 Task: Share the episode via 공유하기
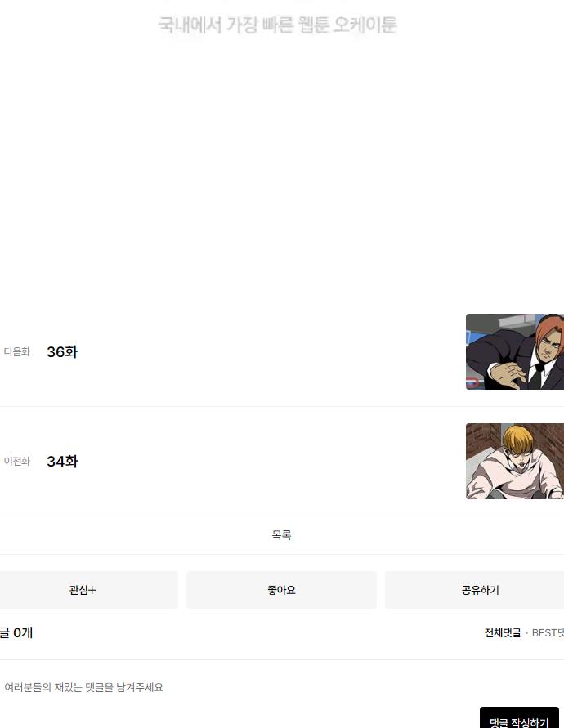pyautogui.click(x=475, y=590)
